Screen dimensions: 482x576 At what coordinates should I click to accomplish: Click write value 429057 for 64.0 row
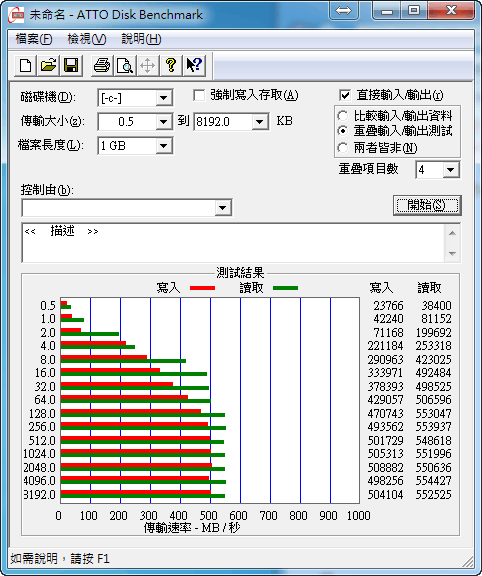(x=385, y=400)
